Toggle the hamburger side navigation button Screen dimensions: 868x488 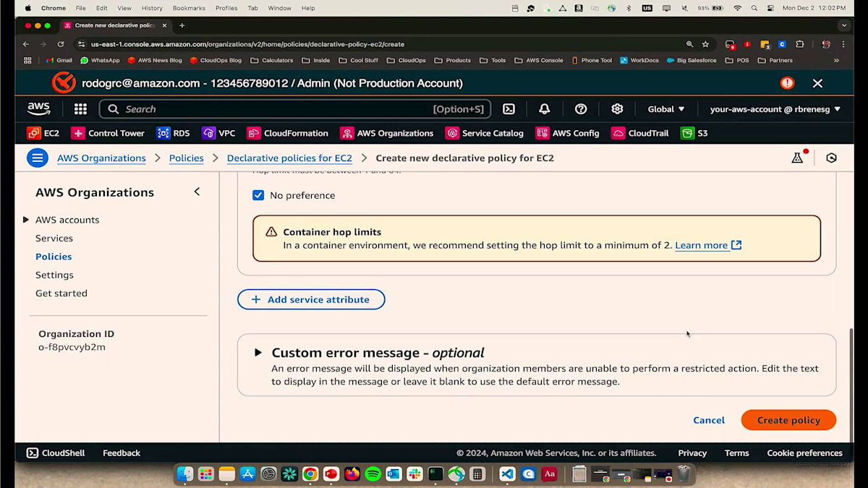[38, 158]
